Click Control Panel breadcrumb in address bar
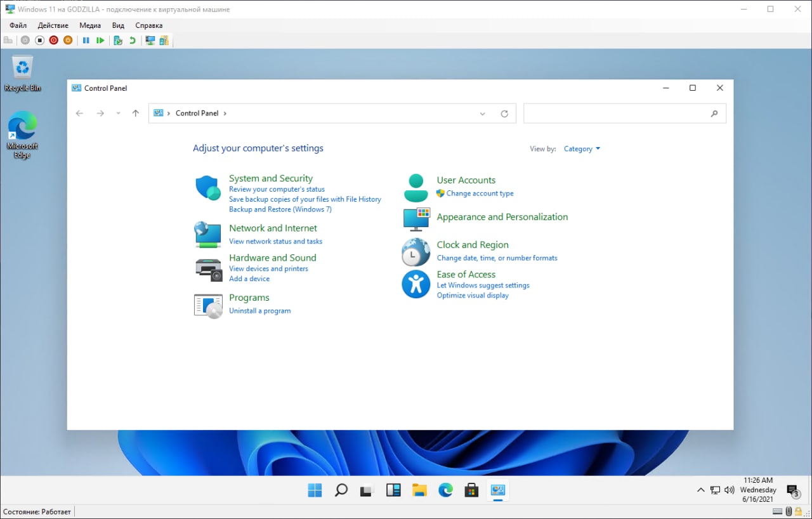This screenshot has width=812, height=519. (x=197, y=113)
